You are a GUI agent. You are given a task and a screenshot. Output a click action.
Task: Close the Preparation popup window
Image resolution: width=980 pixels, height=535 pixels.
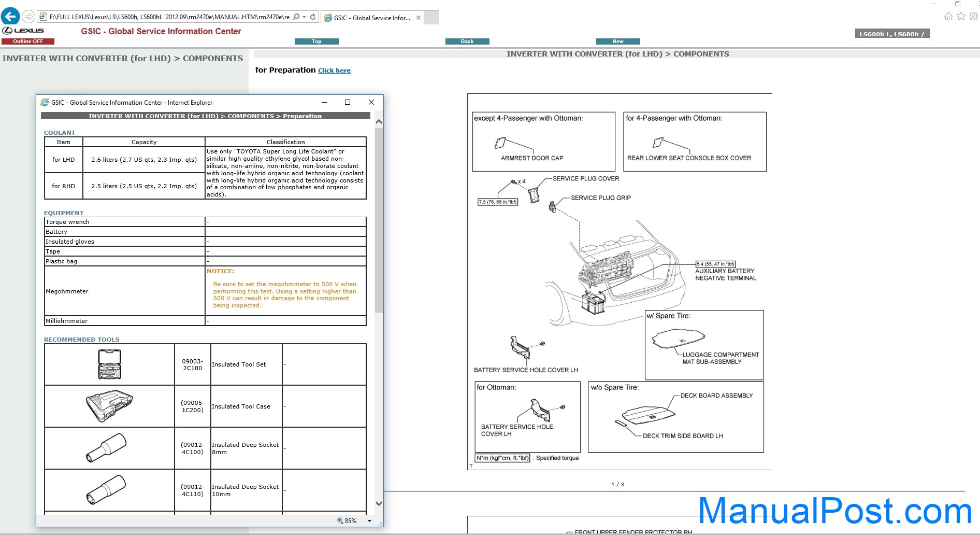371,102
